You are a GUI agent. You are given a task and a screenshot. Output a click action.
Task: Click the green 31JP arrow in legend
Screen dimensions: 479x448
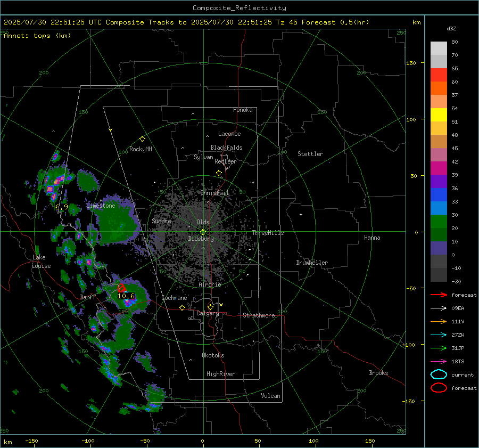439,348
